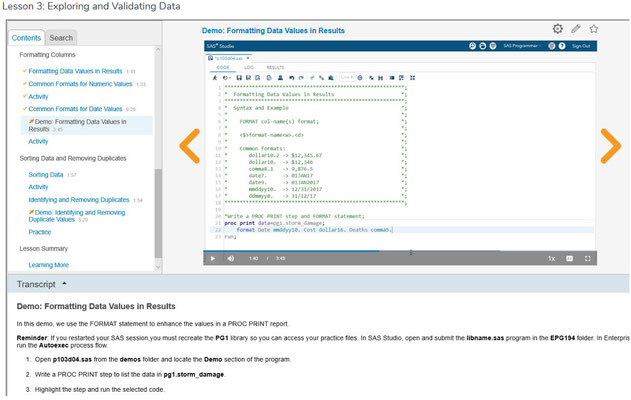The width and height of the screenshot is (631, 400).
Task: Mute the video with speaker icon
Action: click(231, 258)
